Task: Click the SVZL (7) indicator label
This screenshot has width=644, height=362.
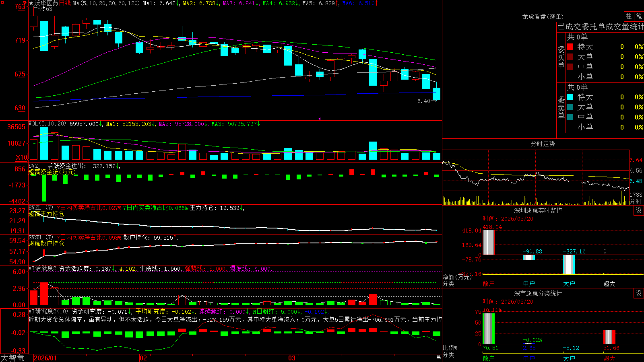Action: 41,208
